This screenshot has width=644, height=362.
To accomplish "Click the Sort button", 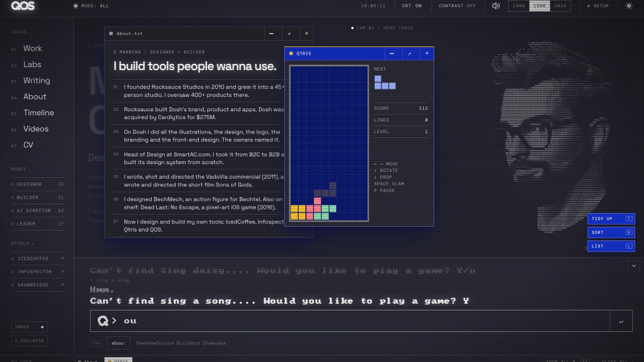I will [611, 232].
